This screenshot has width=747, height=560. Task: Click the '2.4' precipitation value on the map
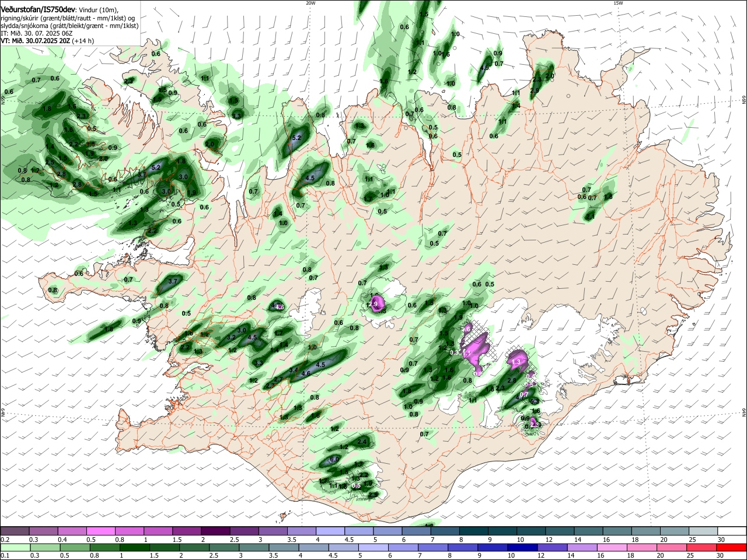(x=362, y=442)
